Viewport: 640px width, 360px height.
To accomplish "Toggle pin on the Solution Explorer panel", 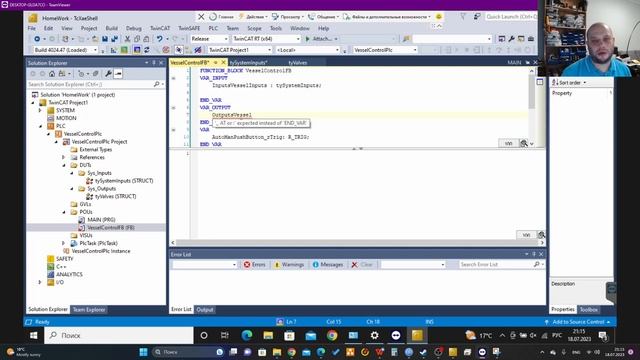I will click(154, 63).
